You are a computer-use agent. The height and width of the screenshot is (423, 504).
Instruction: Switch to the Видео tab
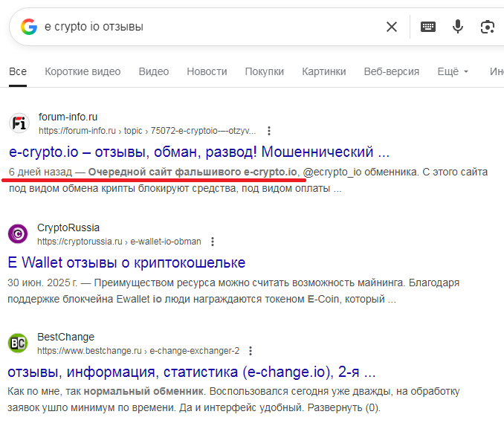point(153,71)
